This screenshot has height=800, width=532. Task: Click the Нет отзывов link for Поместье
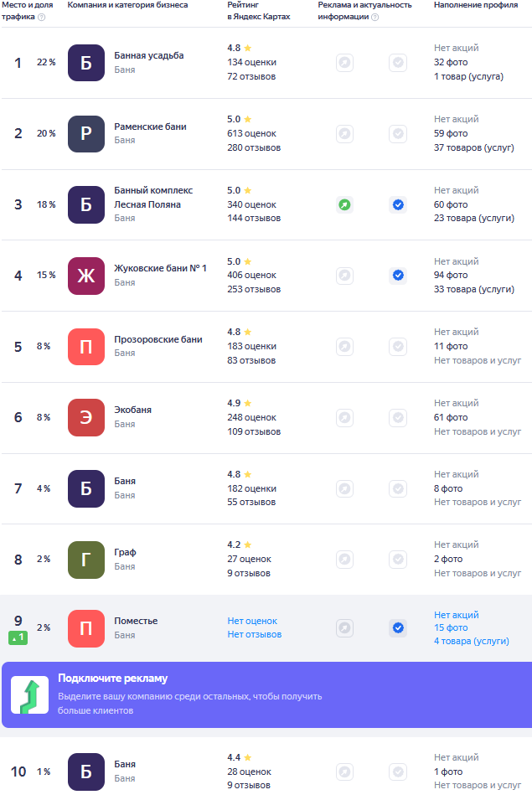pos(254,634)
